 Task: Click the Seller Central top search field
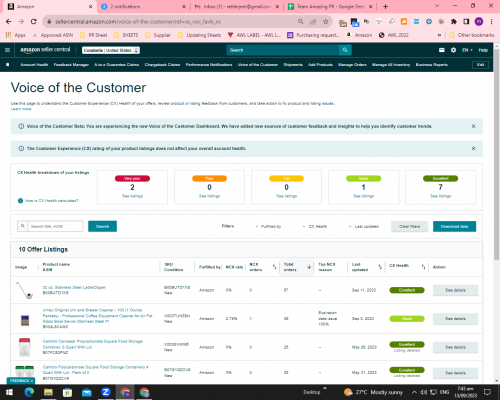click(x=283, y=50)
